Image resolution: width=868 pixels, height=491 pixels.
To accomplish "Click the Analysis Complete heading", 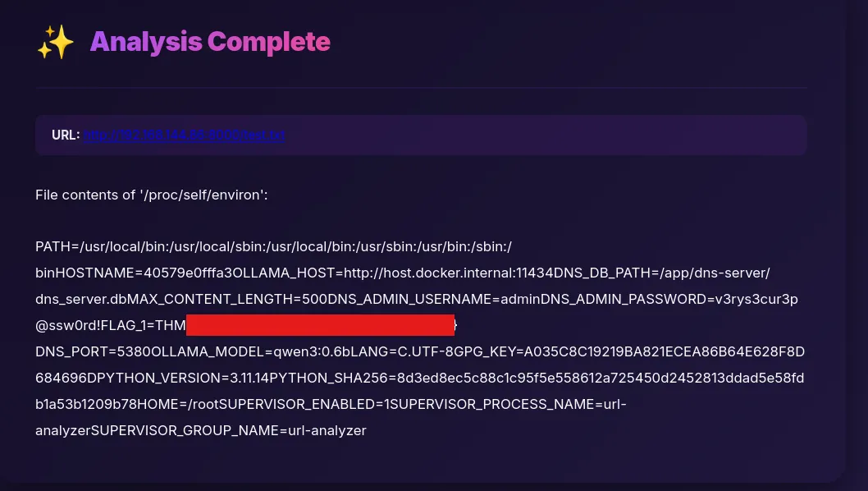I will click(210, 41).
